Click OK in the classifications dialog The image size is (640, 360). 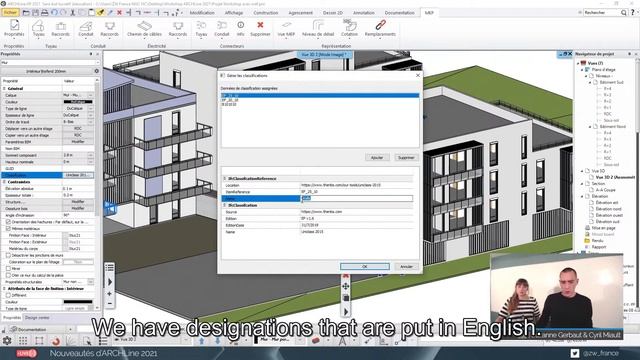click(x=365, y=267)
